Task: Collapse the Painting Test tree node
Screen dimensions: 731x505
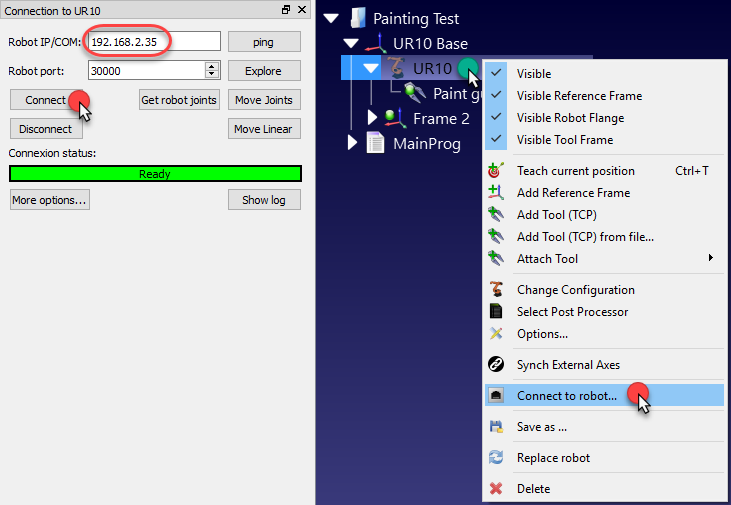Action: 332,18
